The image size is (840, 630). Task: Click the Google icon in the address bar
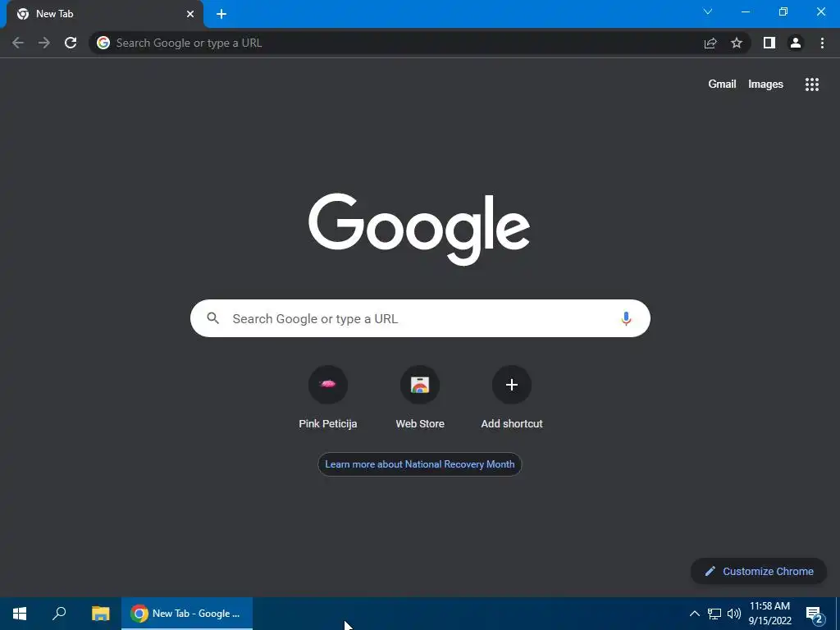click(103, 43)
